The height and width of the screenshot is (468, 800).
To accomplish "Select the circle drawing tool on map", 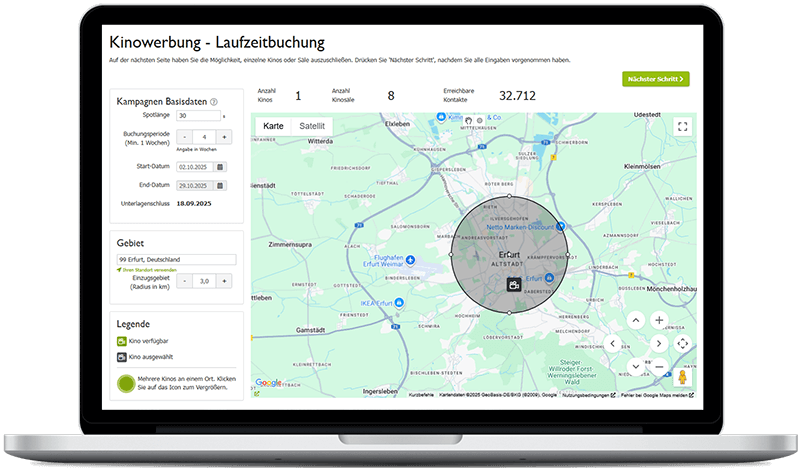I will pyautogui.click(x=480, y=121).
